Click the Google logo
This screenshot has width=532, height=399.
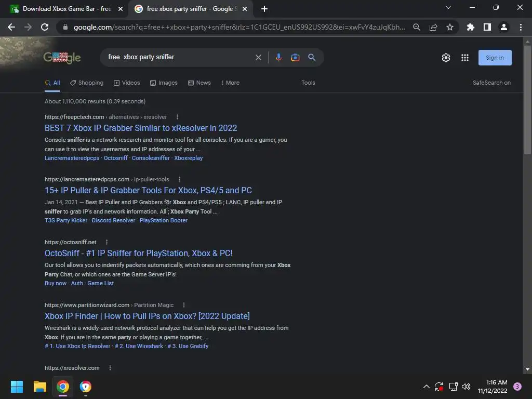(62, 58)
